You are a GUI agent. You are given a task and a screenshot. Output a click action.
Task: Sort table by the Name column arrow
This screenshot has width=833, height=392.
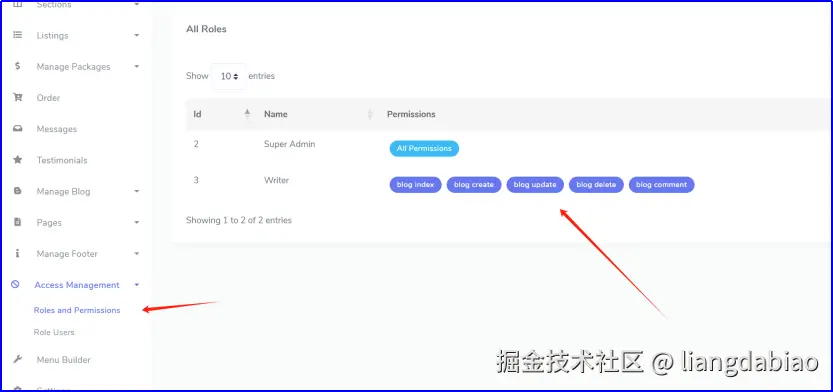[370, 114]
